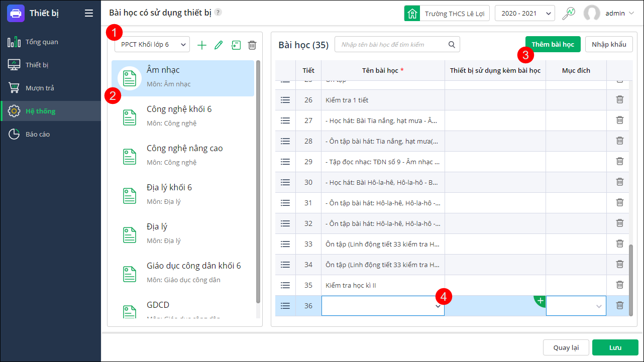The image size is (644, 362).
Task: Click the help question mark icon
Action: coord(218,13)
